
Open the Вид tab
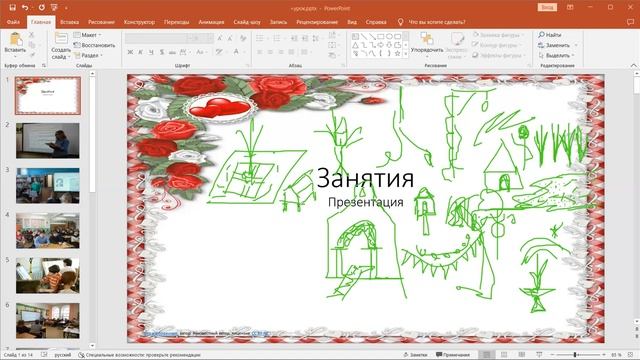(352, 22)
